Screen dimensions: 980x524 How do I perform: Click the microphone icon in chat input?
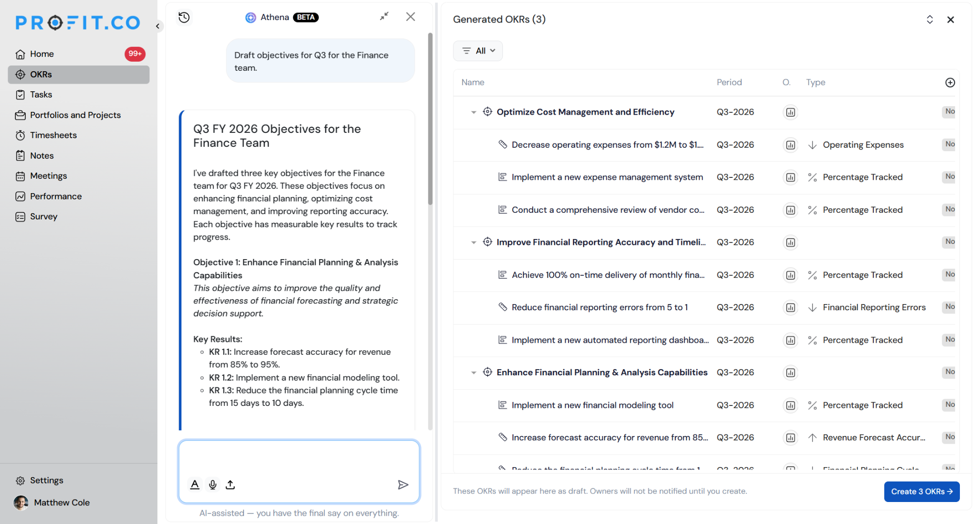(213, 485)
